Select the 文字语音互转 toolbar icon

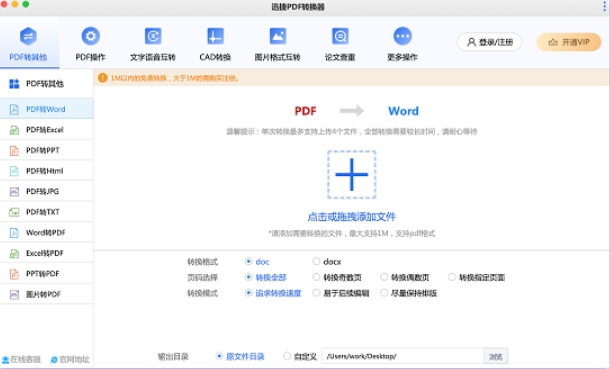click(x=153, y=36)
